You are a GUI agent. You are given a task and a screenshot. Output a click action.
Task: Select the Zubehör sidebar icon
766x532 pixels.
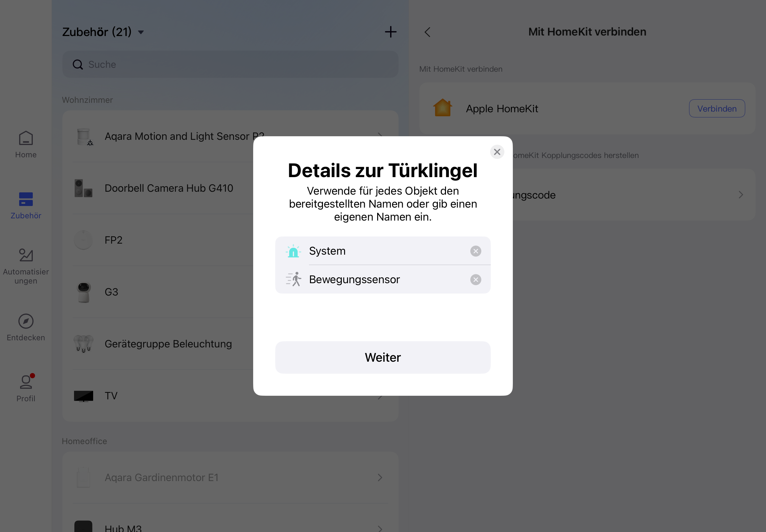pyautogui.click(x=26, y=199)
